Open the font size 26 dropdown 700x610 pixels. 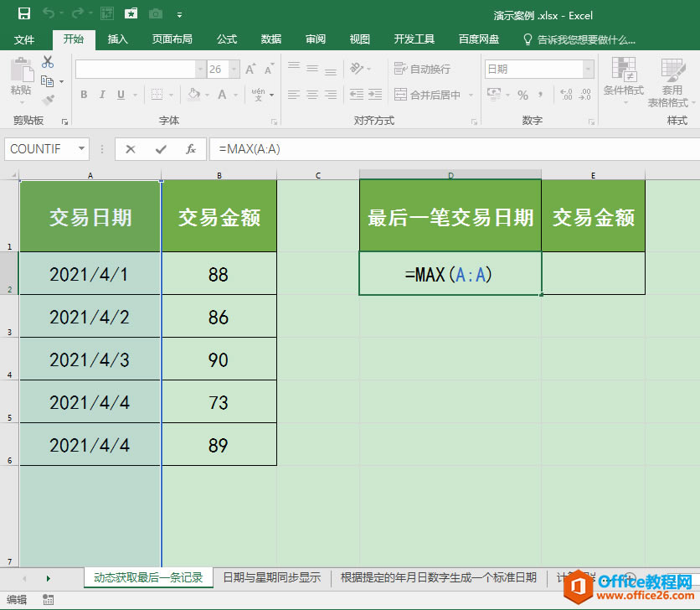point(234,70)
